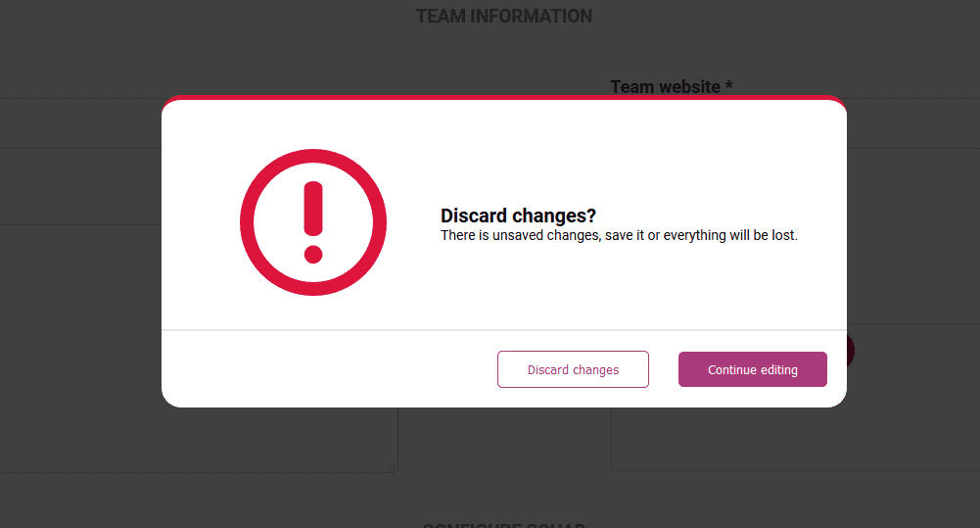The height and width of the screenshot is (528, 980).
Task: Click the dimmed top-left text input field
Action: tap(80, 123)
